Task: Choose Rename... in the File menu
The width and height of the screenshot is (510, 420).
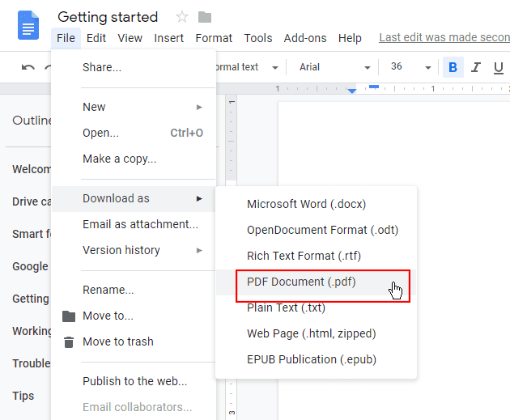Action: pyautogui.click(x=133, y=290)
